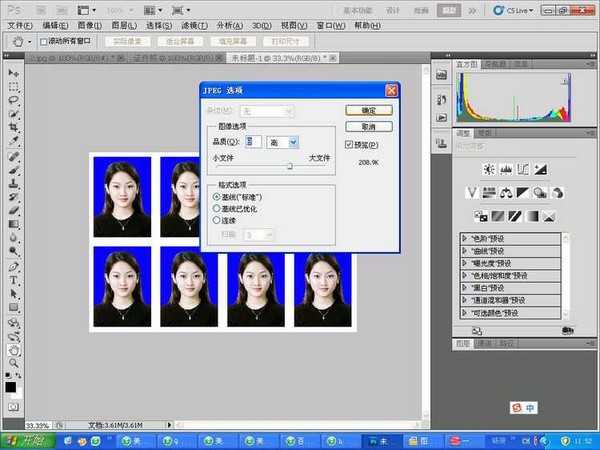Choose the 连续 (Progressive) format option
Screen dimensions: 600x450
pyautogui.click(x=217, y=219)
